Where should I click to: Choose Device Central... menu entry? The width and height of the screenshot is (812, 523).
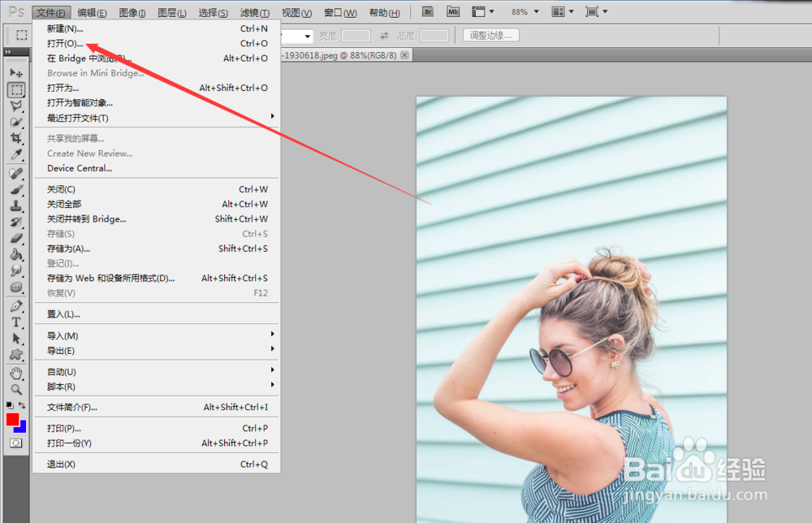[157, 168]
